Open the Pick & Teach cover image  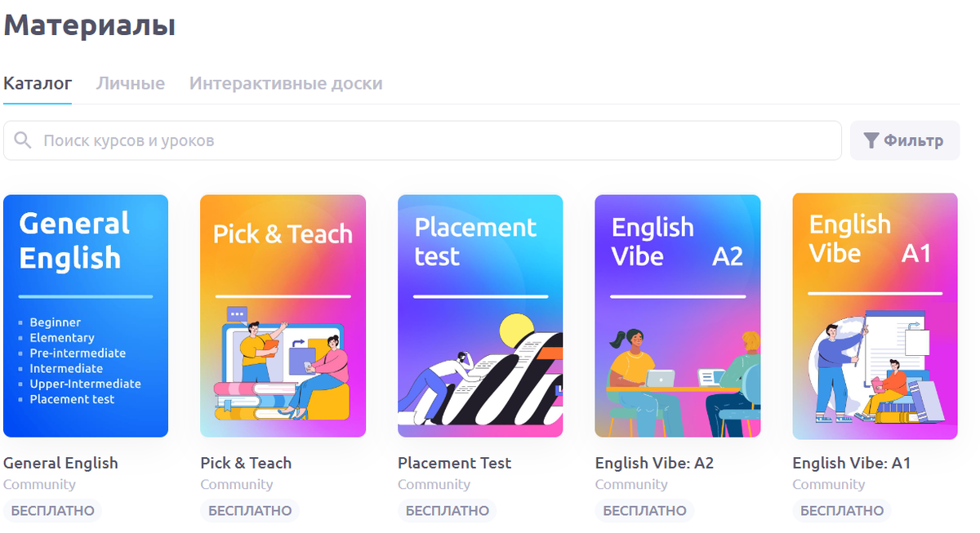click(283, 316)
